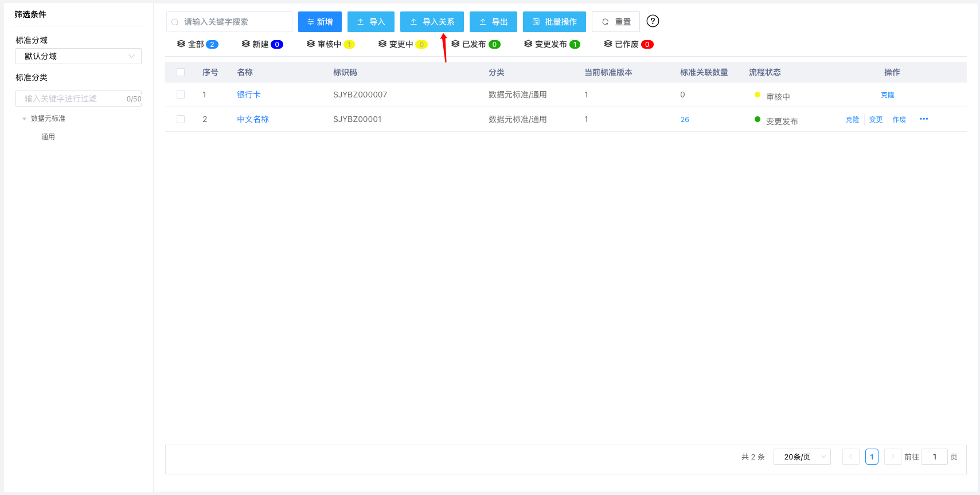
Task: Collapse the 数据元标准 tree node
Action: pyautogui.click(x=24, y=119)
